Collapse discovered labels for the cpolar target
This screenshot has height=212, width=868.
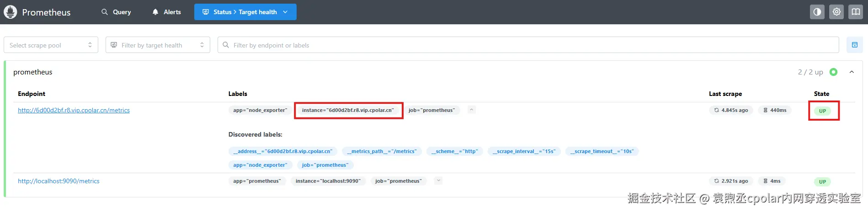pos(472,110)
